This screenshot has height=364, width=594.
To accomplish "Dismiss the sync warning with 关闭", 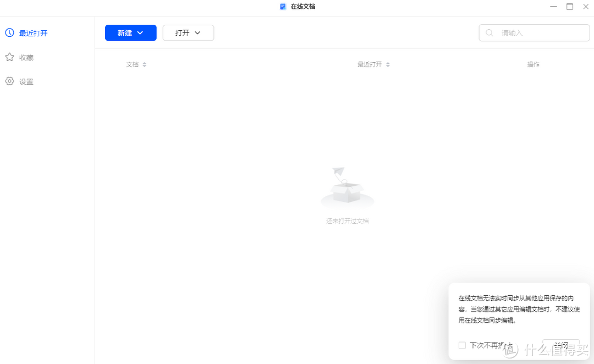I will pos(561,345).
